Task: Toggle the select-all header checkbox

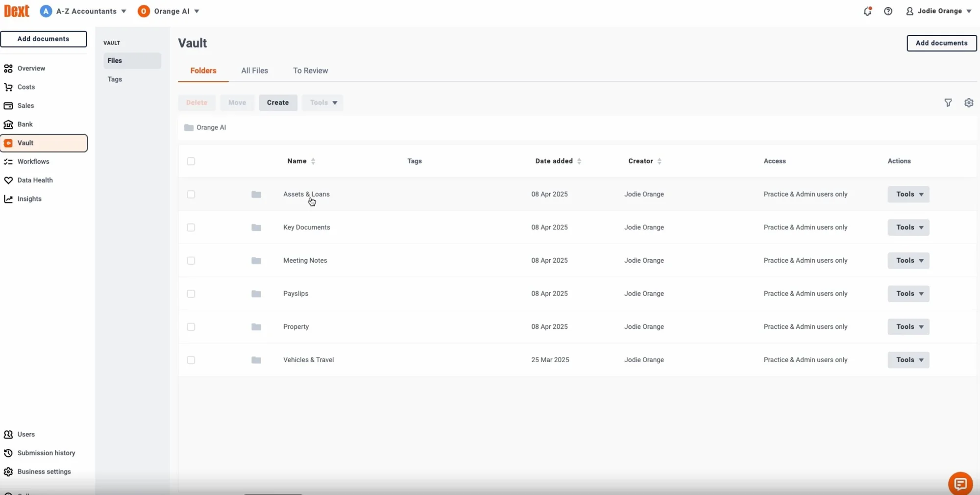Action: [x=191, y=161]
